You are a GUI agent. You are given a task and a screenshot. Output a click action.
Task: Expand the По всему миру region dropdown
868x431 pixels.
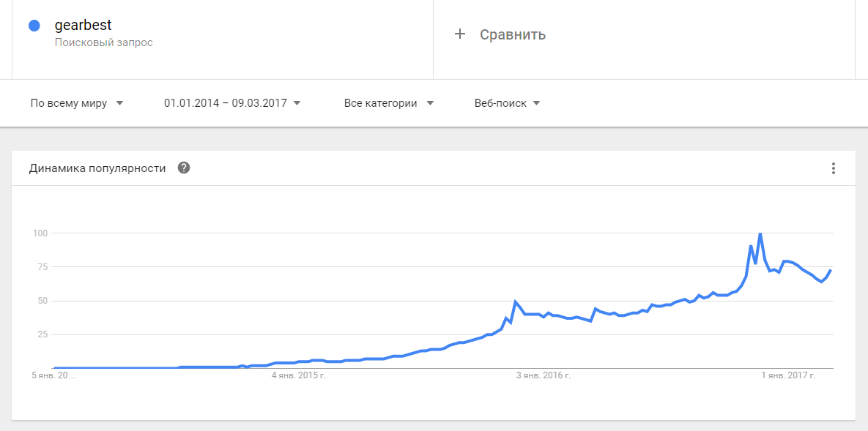point(76,103)
